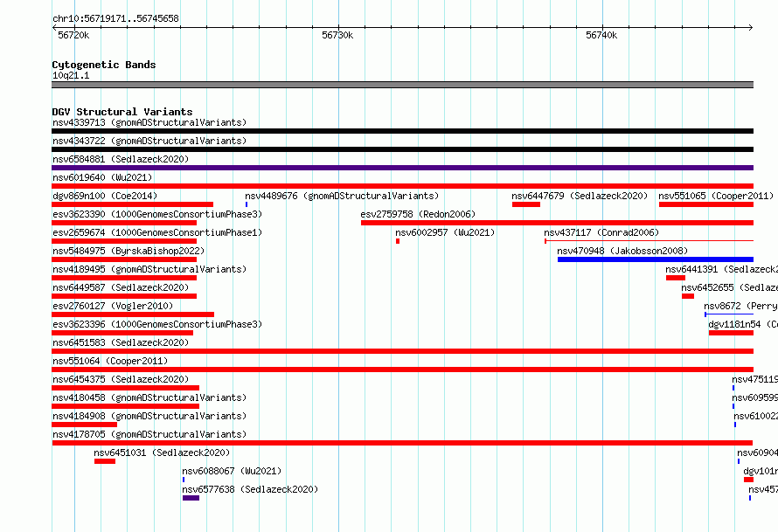Click the purple nsv6584881 Sedlazeck2020 bar
This screenshot has height=532, width=778.
(x=402, y=168)
